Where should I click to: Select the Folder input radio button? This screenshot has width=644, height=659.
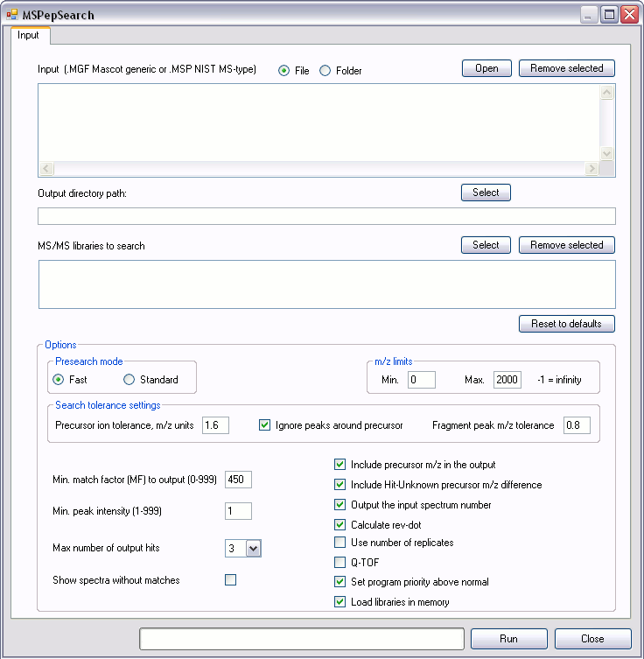tap(325, 71)
